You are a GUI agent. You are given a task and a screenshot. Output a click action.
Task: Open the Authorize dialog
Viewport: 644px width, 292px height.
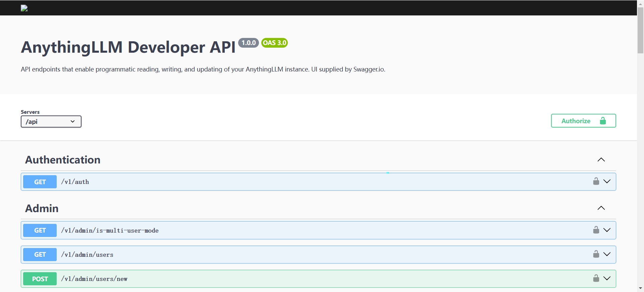click(x=583, y=121)
